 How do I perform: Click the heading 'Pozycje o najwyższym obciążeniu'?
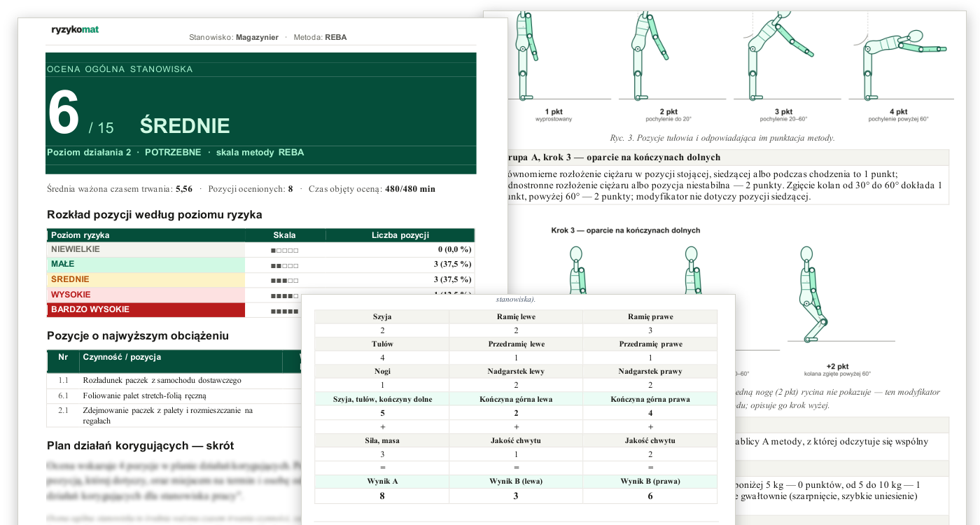pyautogui.click(x=138, y=336)
